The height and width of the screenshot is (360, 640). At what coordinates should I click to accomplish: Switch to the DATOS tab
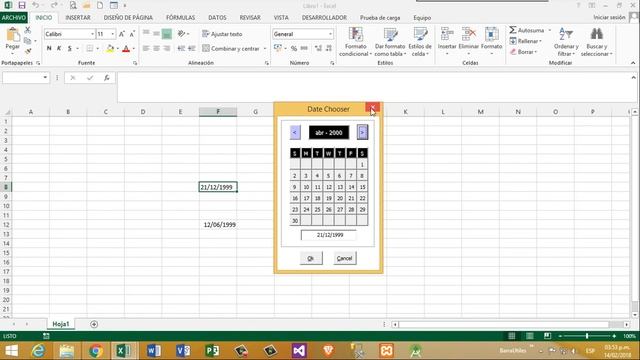pos(217,18)
